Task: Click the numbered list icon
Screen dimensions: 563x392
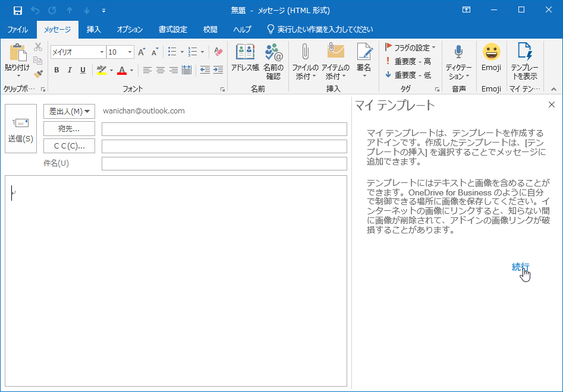Action: (x=193, y=52)
